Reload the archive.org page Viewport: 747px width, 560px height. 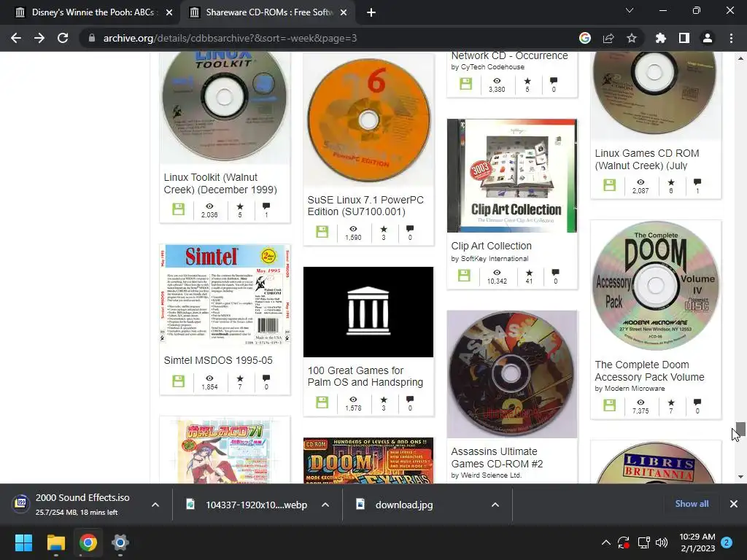(63, 38)
